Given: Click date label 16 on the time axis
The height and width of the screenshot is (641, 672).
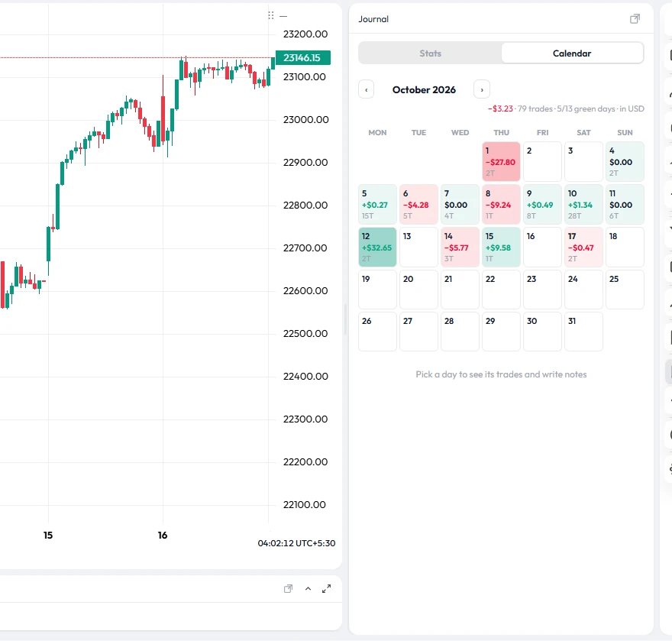Looking at the screenshot, I should 163,535.
